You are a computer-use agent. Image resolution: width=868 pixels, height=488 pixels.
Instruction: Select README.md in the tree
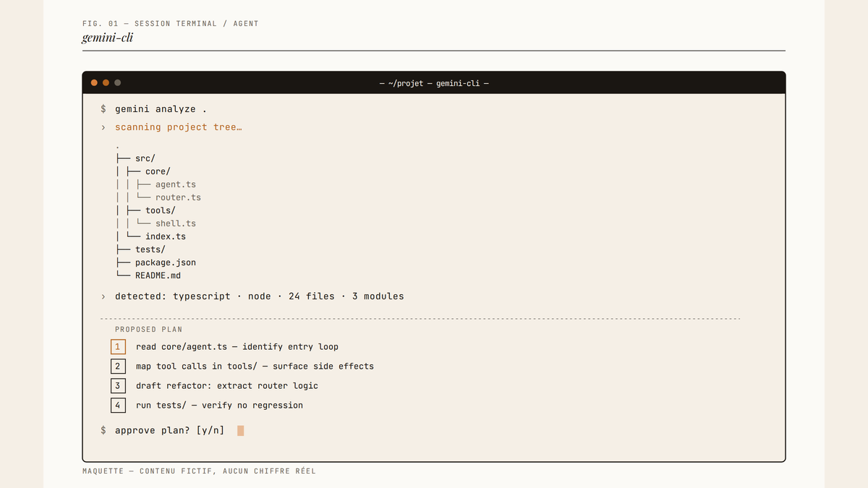point(158,275)
